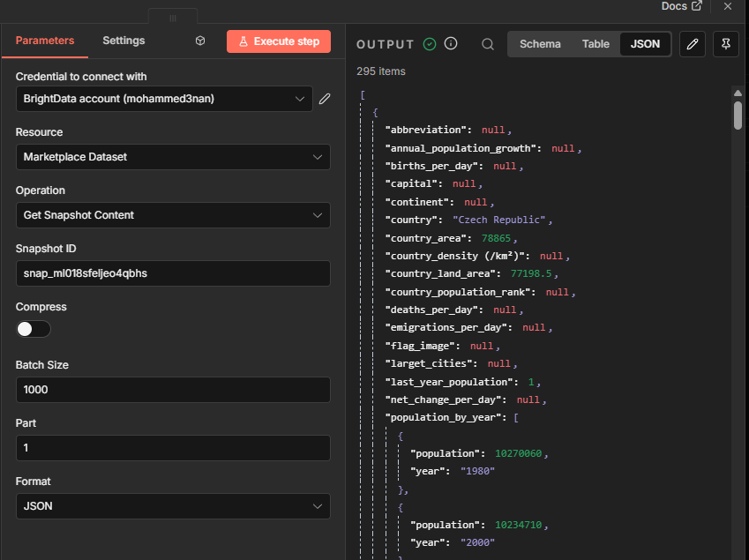749x560 pixels.
Task: Pin the output data with pin icon
Action: pos(725,44)
